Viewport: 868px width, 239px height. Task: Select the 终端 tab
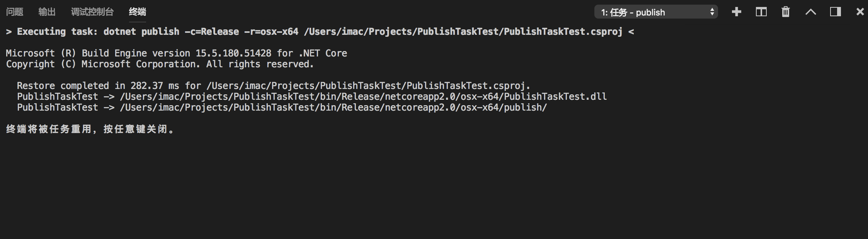click(x=138, y=12)
